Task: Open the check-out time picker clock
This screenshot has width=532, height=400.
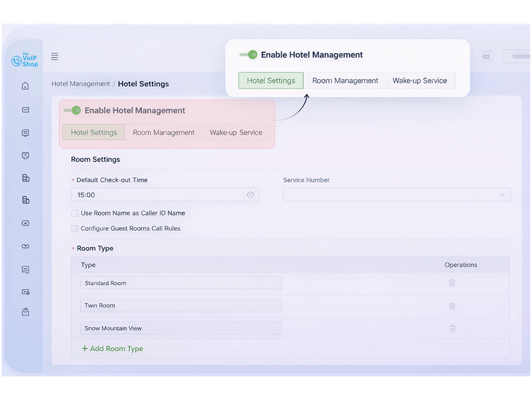Action: point(250,195)
